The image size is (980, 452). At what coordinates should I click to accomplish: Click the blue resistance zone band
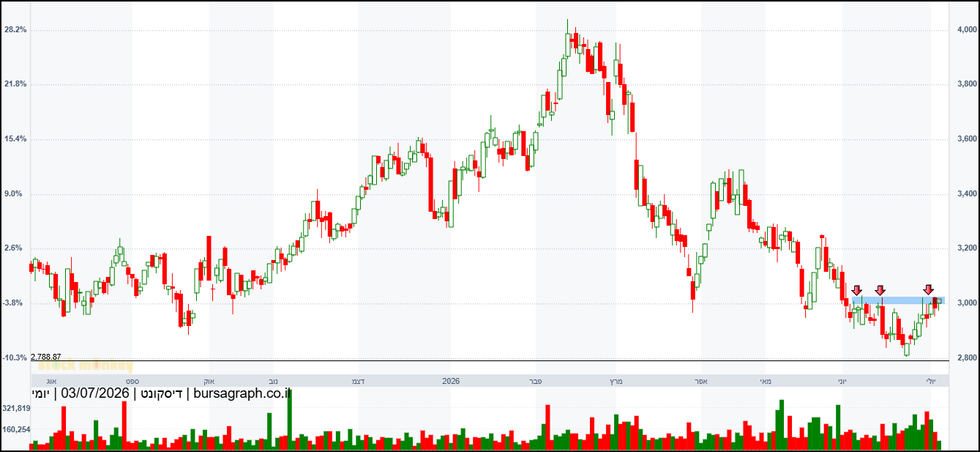(x=898, y=300)
